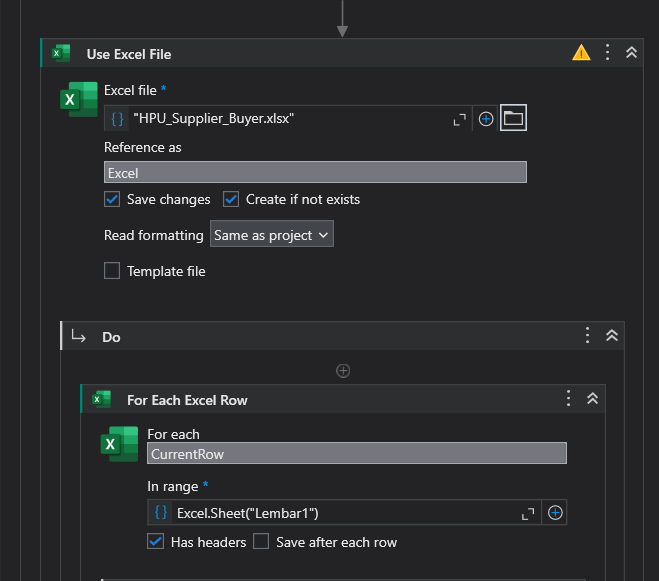Click the small Excel icon in Use Excel File header

coord(61,53)
